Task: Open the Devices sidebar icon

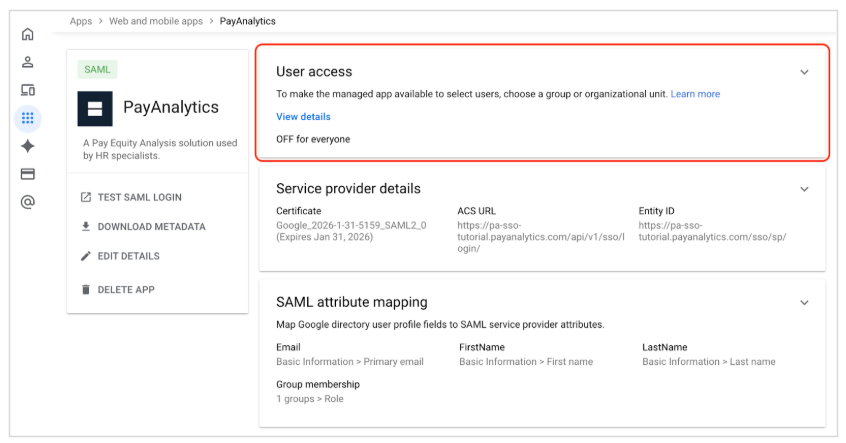Action: 28,90
